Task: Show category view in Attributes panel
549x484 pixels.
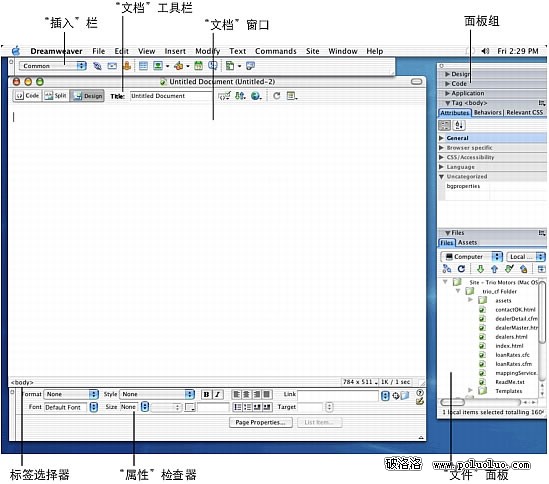Action: pos(445,125)
